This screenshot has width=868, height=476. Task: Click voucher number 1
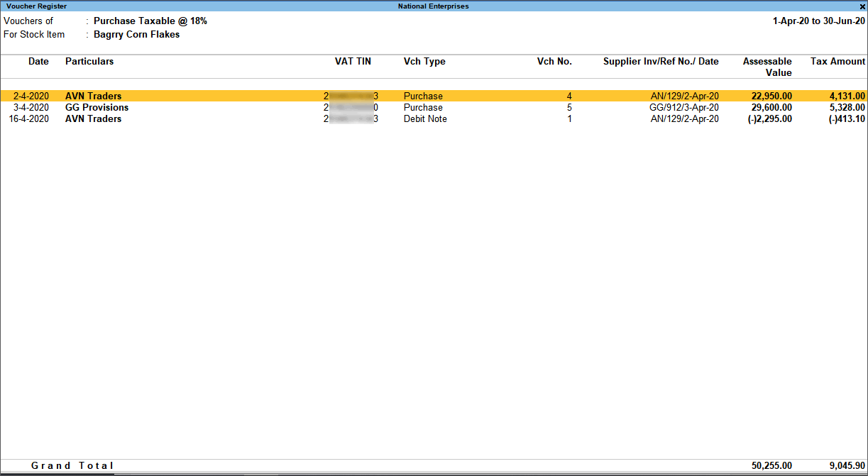tap(569, 118)
